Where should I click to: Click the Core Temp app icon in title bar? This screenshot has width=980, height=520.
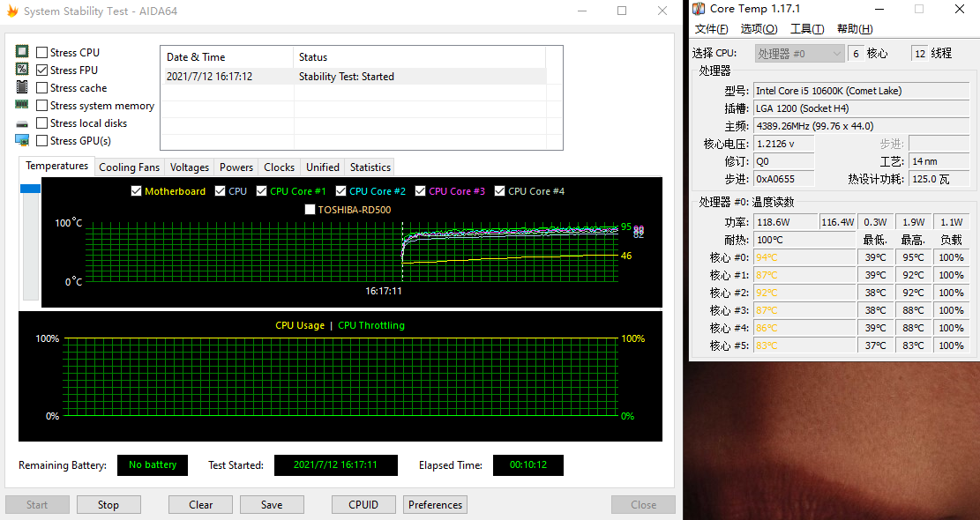(x=699, y=9)
